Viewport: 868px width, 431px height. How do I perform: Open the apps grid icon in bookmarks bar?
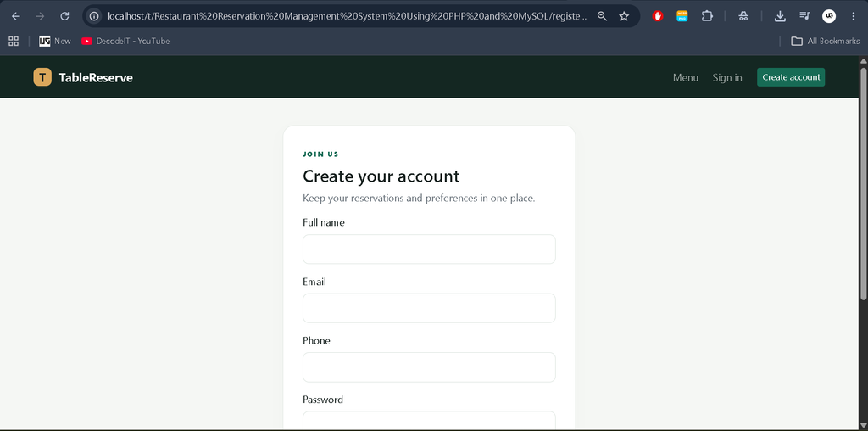[x=14, y=41]
